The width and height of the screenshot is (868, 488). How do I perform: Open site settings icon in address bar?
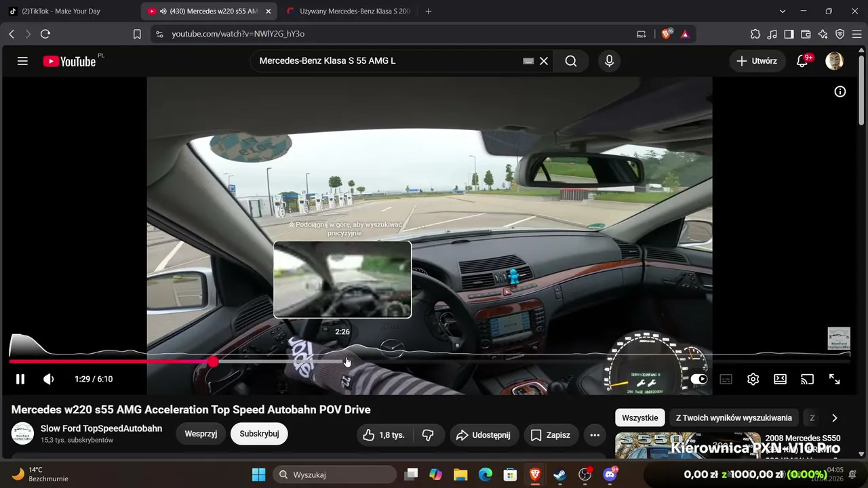pos(159,34)
